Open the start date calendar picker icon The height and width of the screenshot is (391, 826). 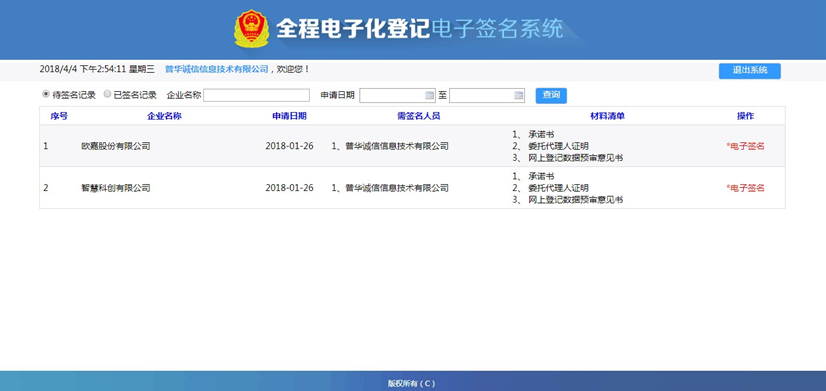point(429,95)
